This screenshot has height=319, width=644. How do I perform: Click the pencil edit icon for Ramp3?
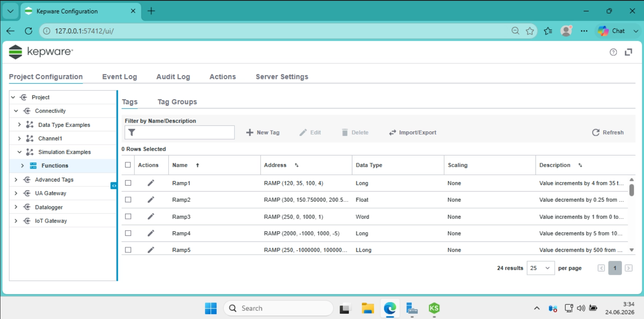pyautogui.click(x=151, y=217)
